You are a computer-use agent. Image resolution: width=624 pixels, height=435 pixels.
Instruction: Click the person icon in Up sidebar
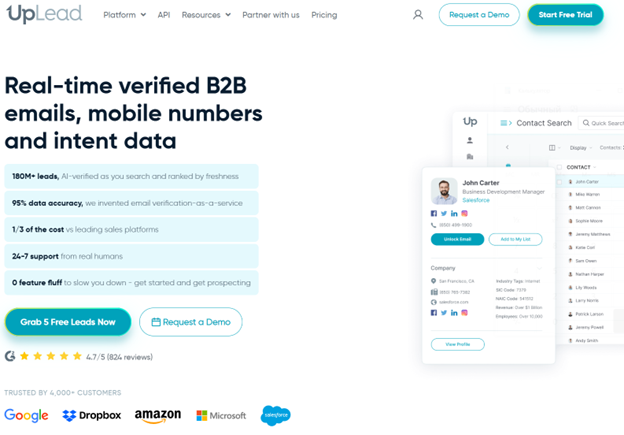[469, 140]
